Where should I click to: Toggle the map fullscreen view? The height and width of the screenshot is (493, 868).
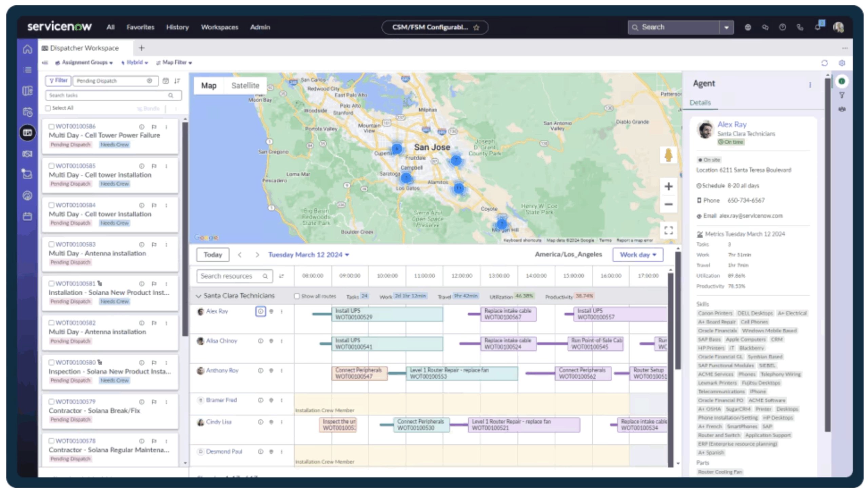[x=668, y=231]
